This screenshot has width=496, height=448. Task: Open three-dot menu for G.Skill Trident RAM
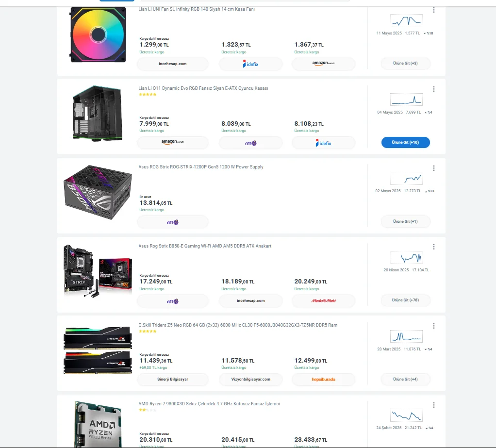(434, 326)
